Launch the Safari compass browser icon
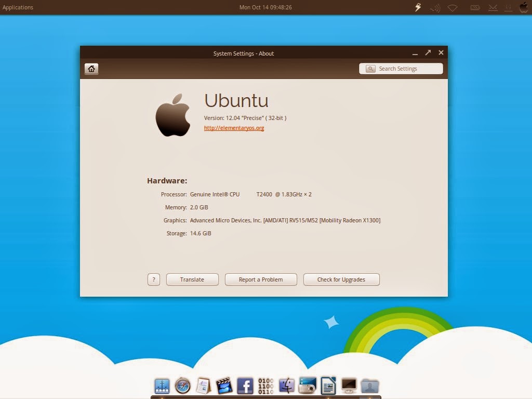532x399 pixels. (182, 386)
